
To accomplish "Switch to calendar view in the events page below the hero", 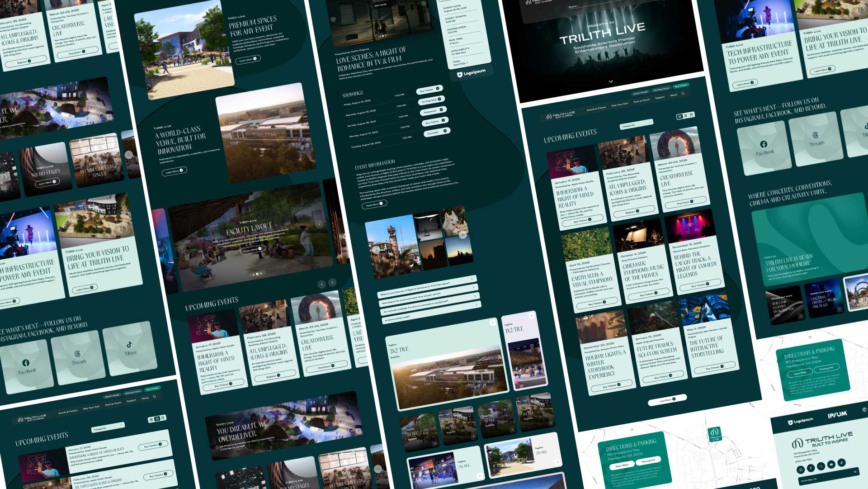I will 691,115.
